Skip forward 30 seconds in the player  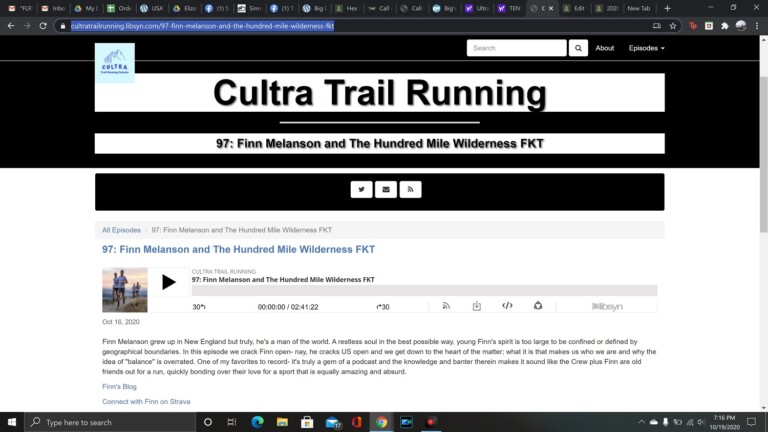(383, 306)
